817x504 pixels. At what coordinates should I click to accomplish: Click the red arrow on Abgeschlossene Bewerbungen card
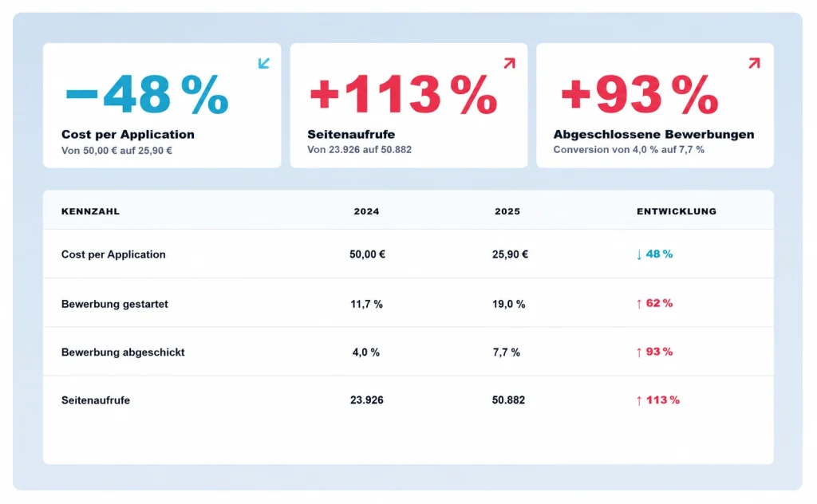755,63
